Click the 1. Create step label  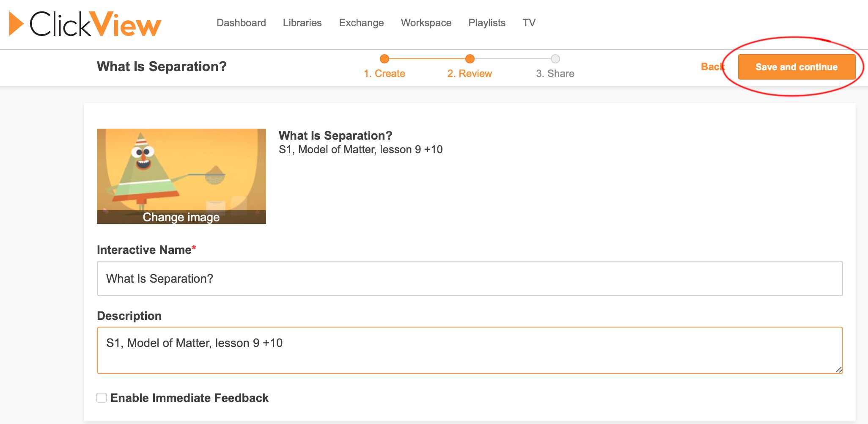[384, 74]
